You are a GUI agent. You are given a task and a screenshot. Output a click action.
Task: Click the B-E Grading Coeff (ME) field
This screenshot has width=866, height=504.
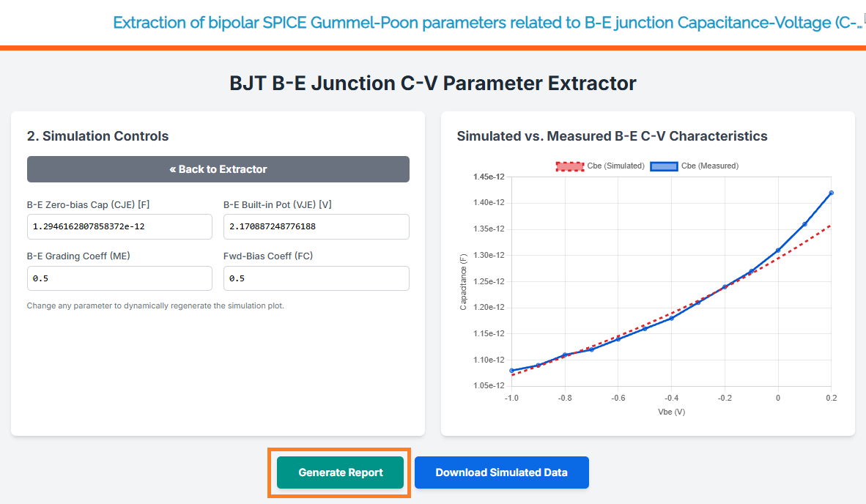tap(119, 278)
